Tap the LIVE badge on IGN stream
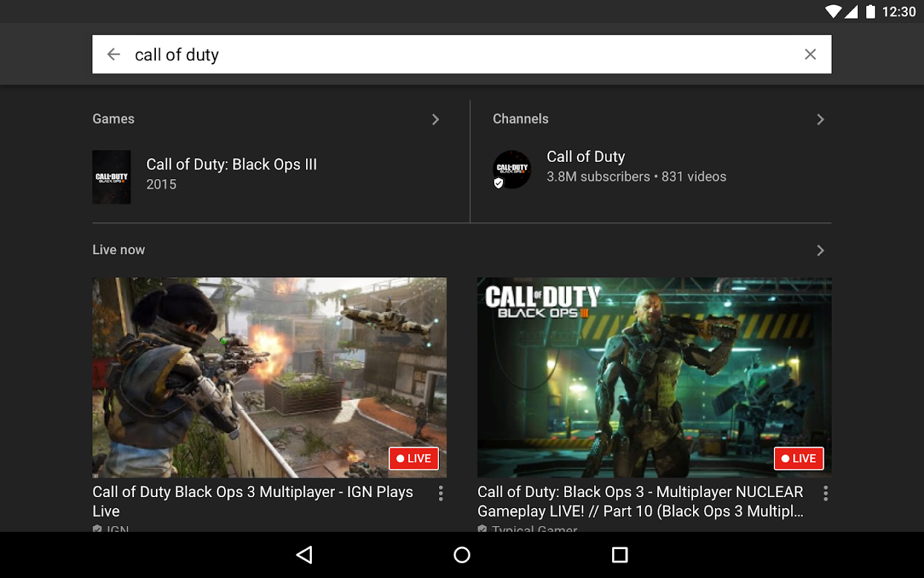Viewport: 924px width, 578px height. point(414,459)
